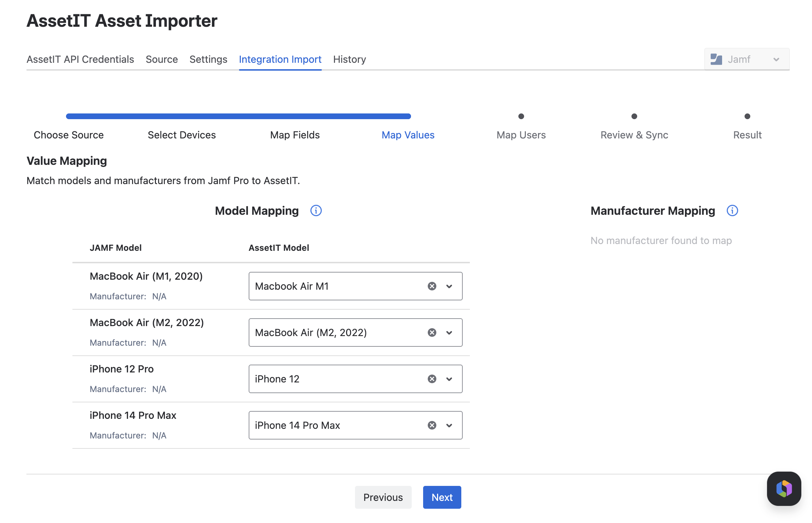Open the AssetIT API Credentials tab
The width and height of the screenshot is (812, 523).
point(80,59)
